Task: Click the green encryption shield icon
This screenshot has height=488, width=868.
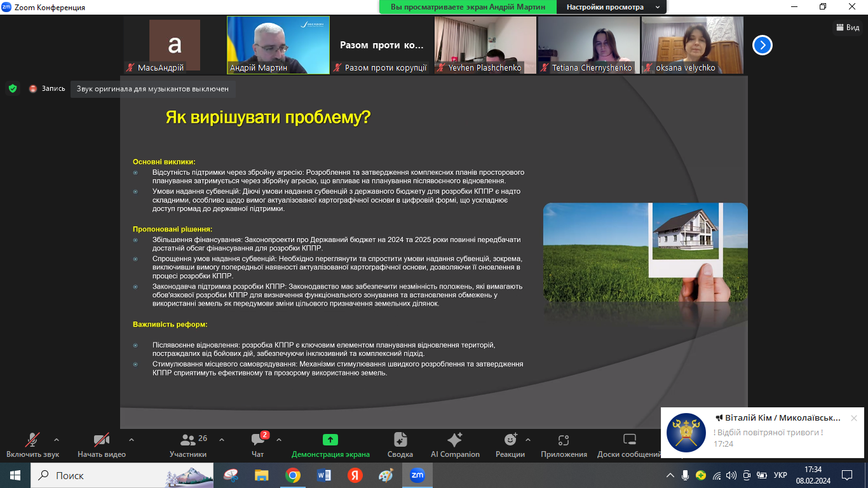Action: point(13,88)
